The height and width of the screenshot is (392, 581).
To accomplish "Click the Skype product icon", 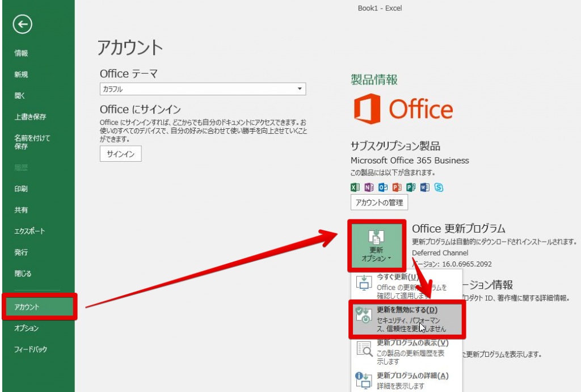I will pos(439,187).
